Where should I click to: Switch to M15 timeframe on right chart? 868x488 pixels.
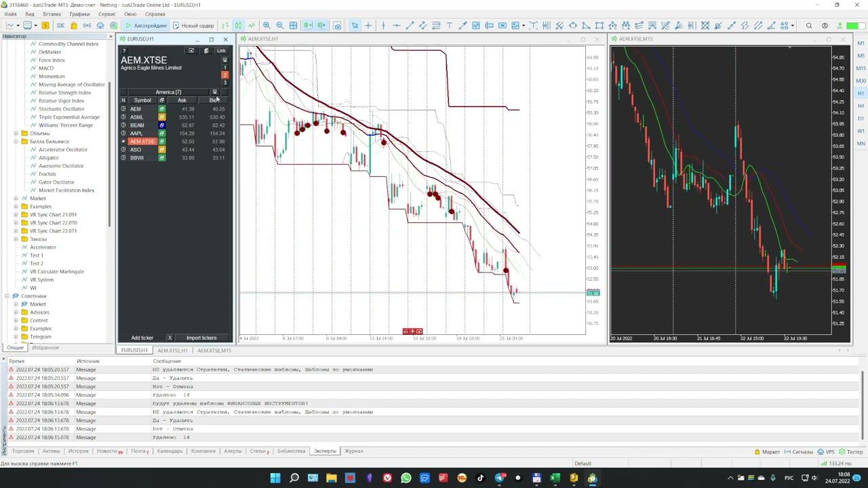coord(861,68)
